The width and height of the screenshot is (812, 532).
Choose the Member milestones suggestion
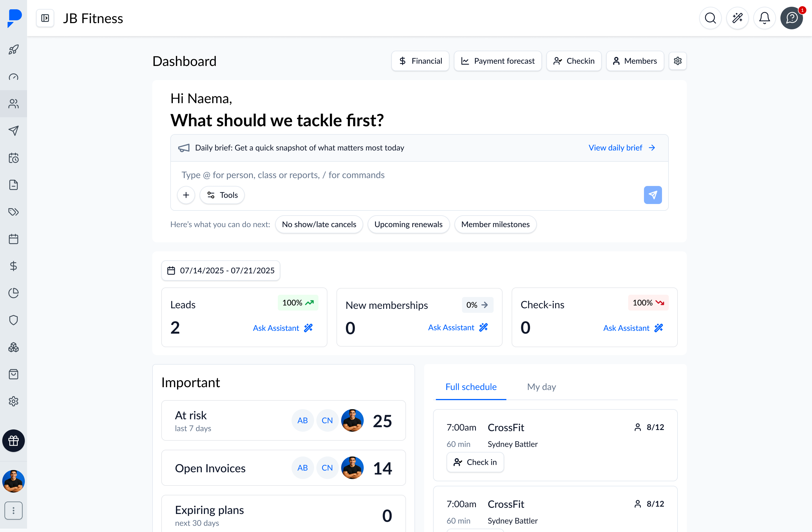[x=495, y=224]
